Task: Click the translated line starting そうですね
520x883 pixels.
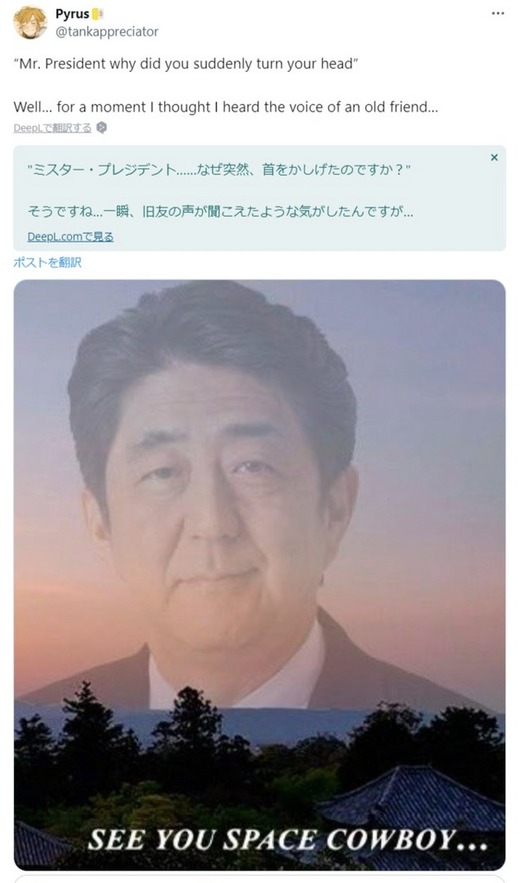Action: tap(221, 212)
